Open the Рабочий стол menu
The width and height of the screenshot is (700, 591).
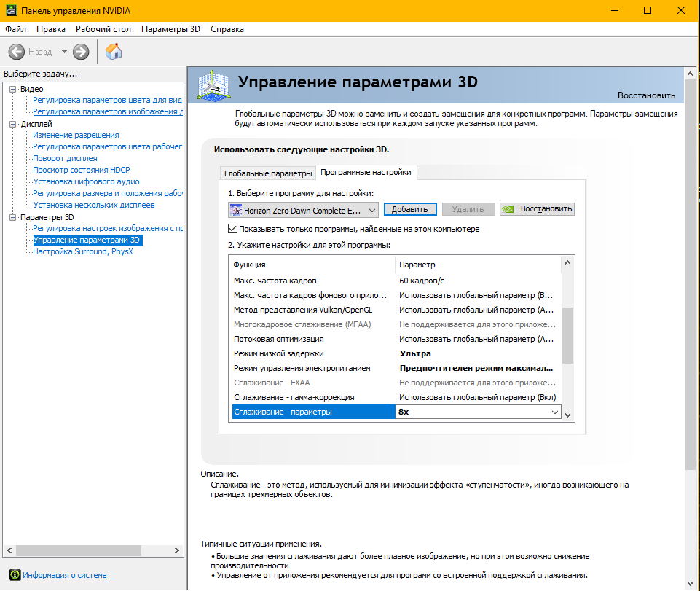pos(103,29)
